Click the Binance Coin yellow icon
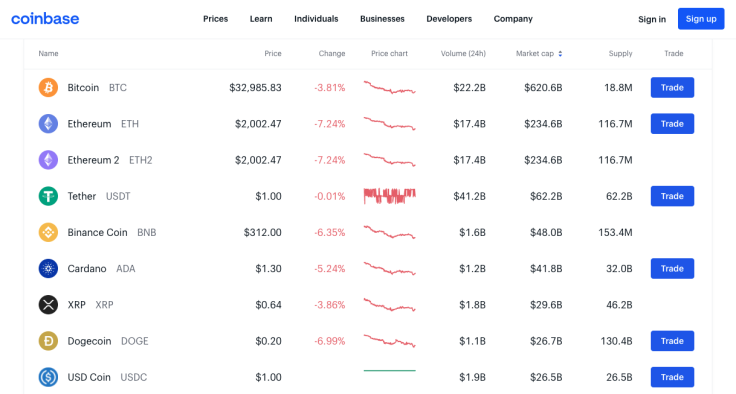Image resolution: width=736 pixels, height=394 pixels. (48, 232)
